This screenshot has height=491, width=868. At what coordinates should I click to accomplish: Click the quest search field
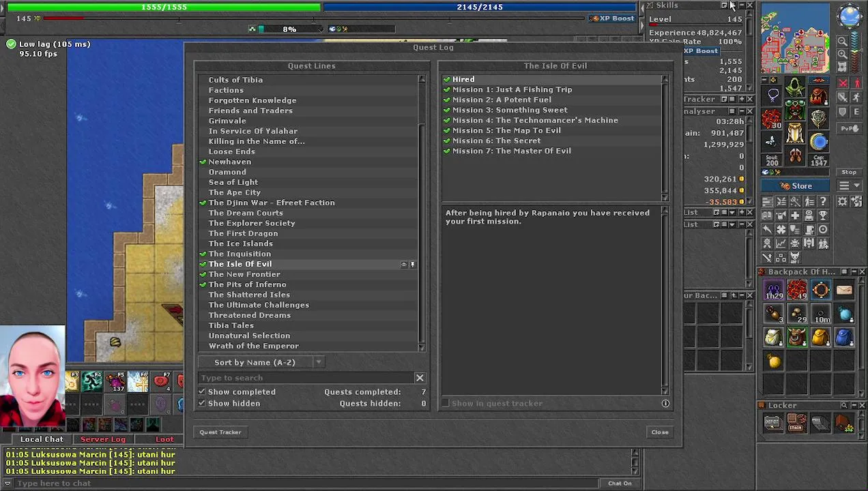click(306, 378)
